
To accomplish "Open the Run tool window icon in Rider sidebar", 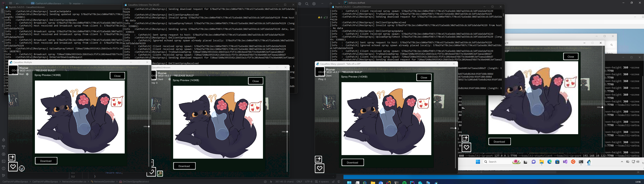I will [4, 154].
